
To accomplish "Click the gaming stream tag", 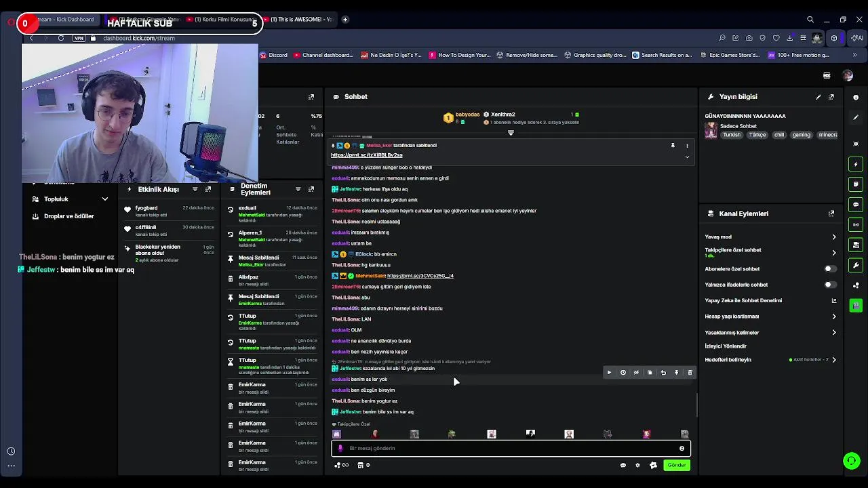I will [801, 135].
